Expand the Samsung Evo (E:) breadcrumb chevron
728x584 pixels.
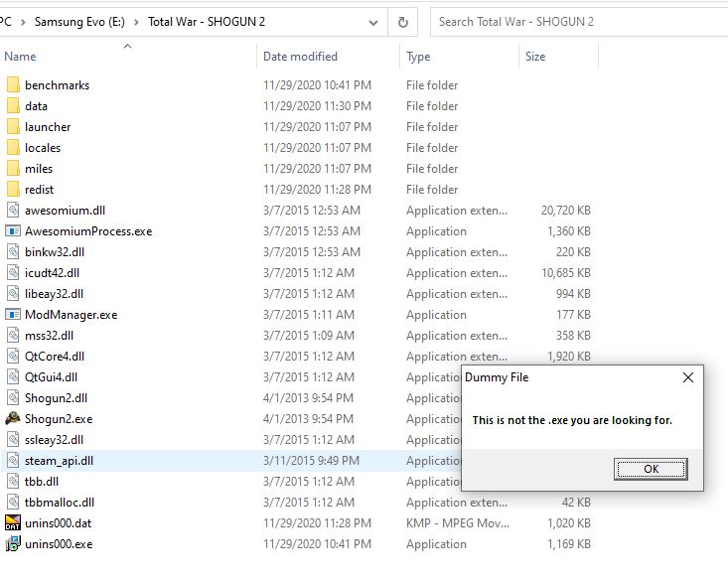[x=137, y=21]
